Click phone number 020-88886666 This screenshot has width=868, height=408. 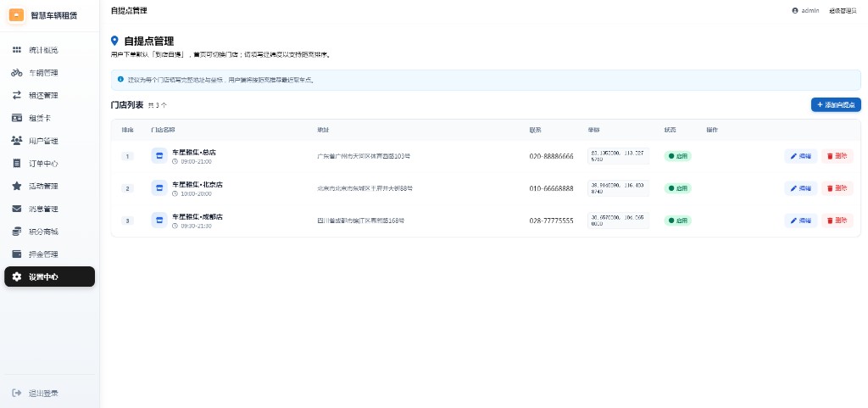click(x=551, y=156)
